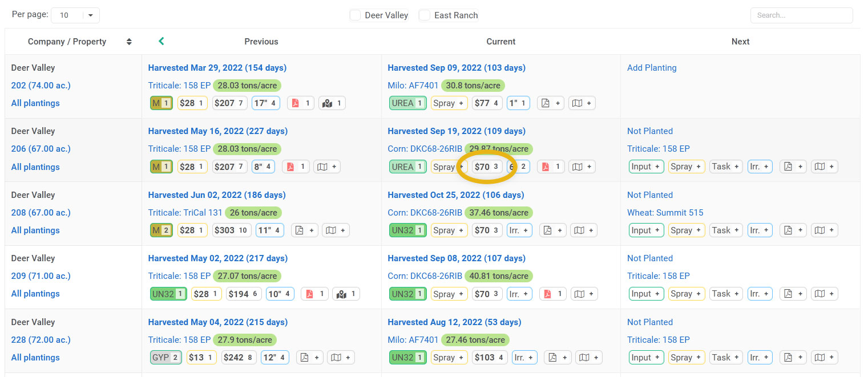Add a PDF to field 228's next planting
The image size is (868, 377).
793,358
